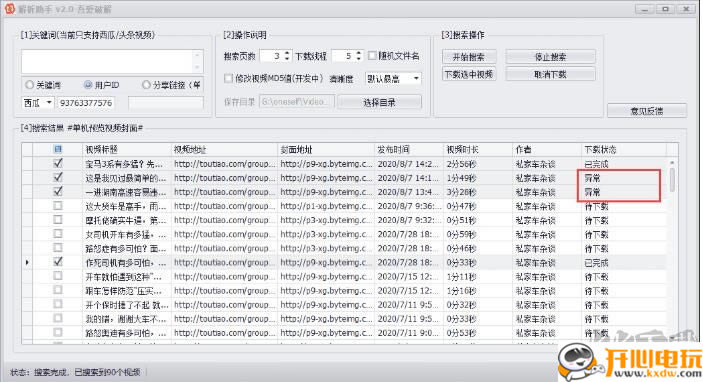
Task: Click the row indicator arrow beside 作死司机 row
Action: pyautogui.click(x=27, y=262)
